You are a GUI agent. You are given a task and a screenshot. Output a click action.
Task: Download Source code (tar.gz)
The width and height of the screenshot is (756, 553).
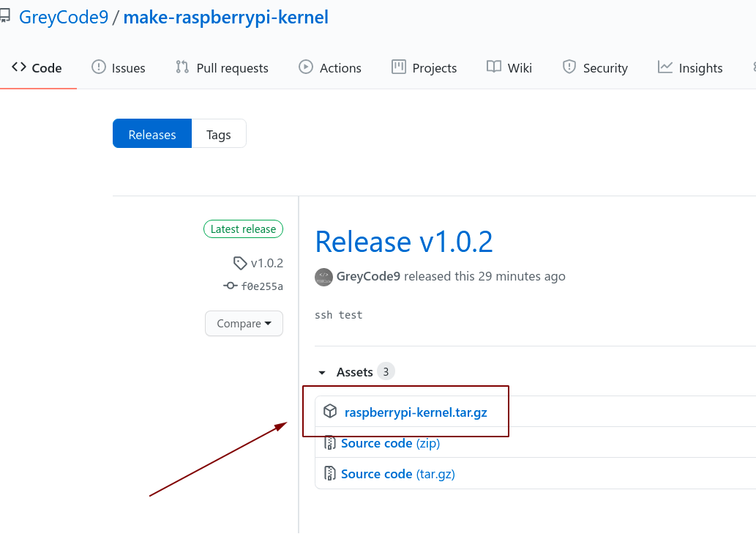398,474
